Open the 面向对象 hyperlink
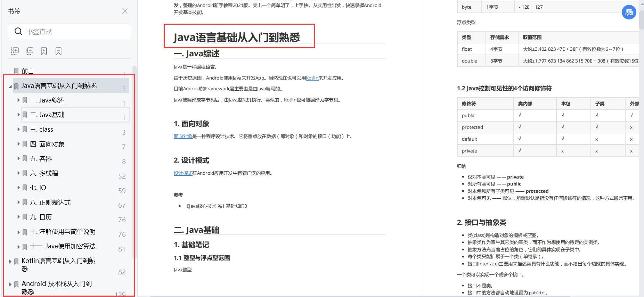This screenshot has height=297, width=644. tap(183, 136)
